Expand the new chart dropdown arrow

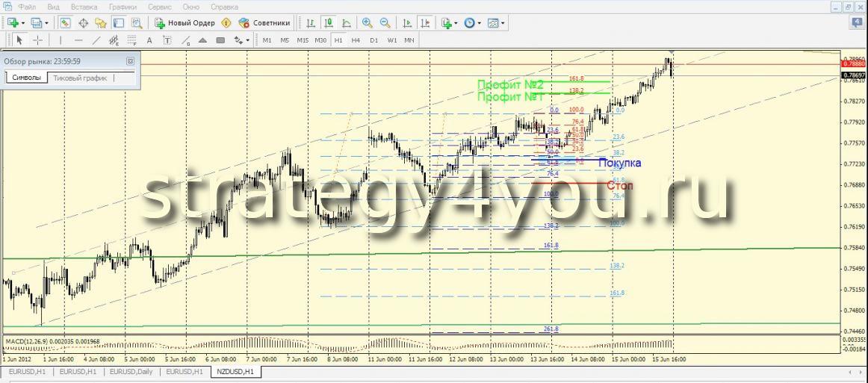(24, 23)
